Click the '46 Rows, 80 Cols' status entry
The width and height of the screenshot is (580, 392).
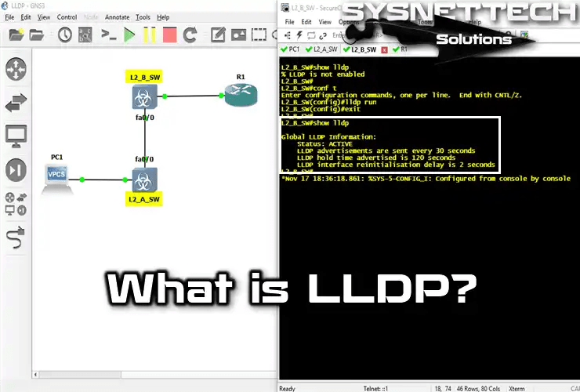pos(478,388)
